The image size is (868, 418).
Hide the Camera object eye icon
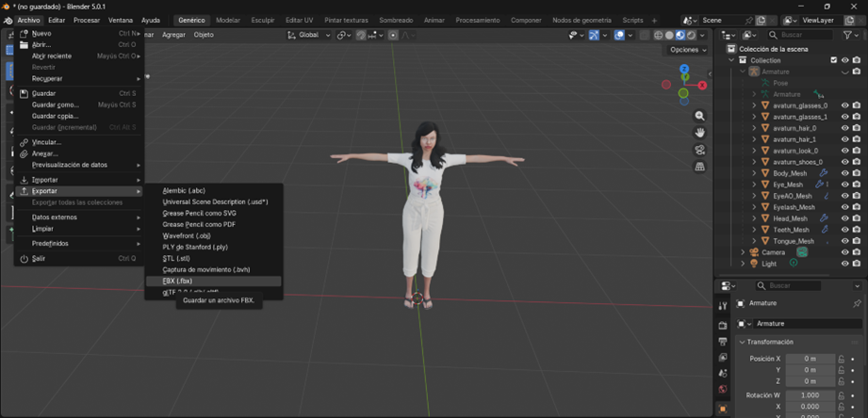click(845, 252)
